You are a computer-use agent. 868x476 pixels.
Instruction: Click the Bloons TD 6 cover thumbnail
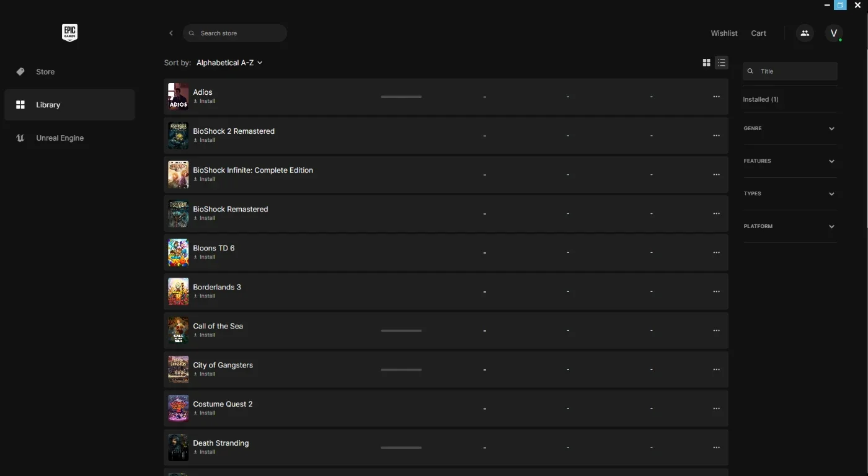tap(178, 253)
